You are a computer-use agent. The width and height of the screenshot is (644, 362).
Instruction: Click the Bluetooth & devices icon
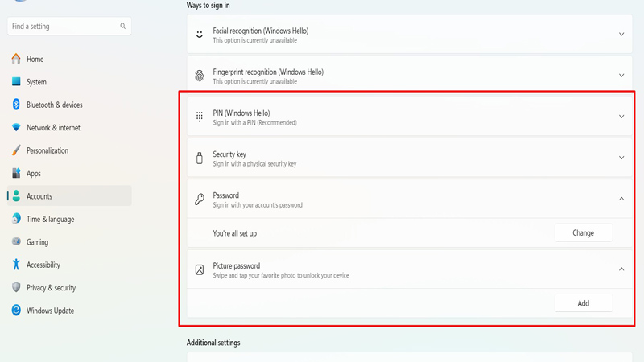point(16,105)
